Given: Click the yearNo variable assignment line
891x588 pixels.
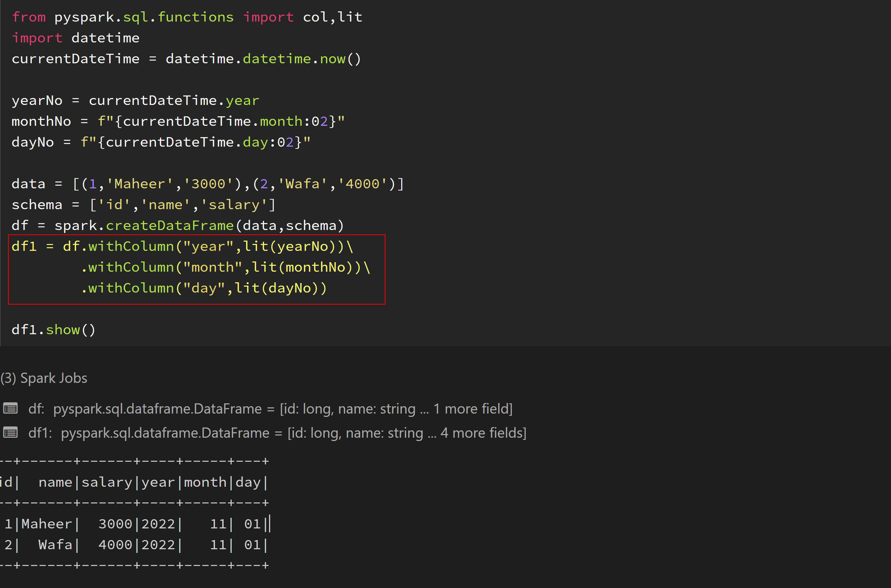Looking at the screenshot, I should click(135, 100).
